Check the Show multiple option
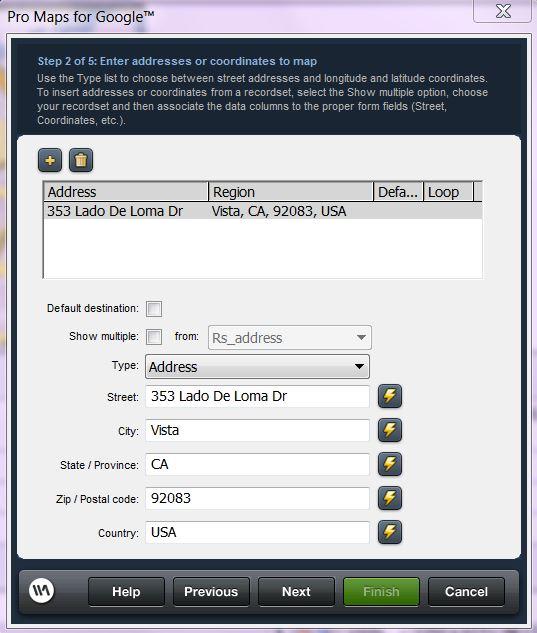 154,337
